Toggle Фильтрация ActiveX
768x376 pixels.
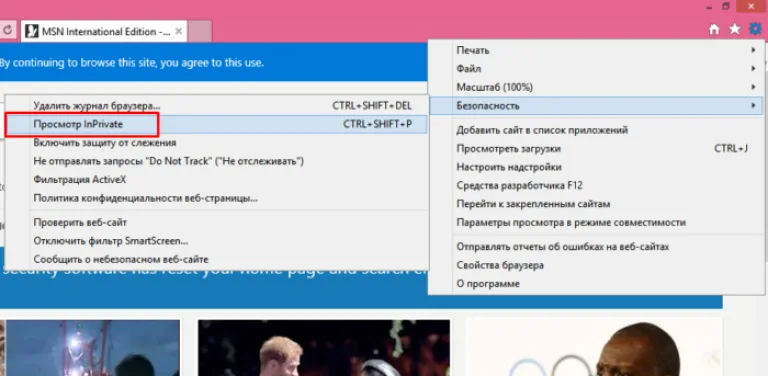point(216,180)
